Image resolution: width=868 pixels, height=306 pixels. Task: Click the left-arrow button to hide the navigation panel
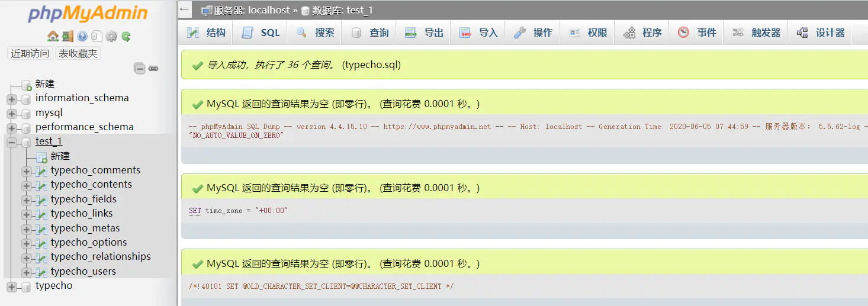click(185, 9)
